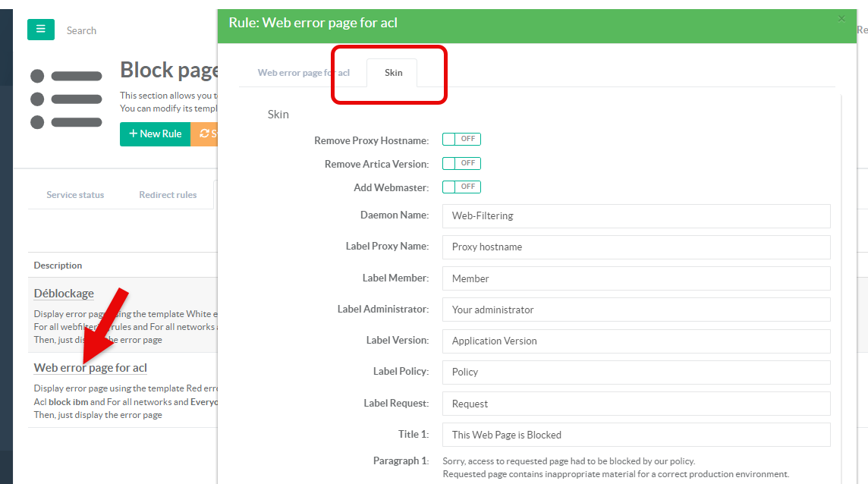Enable the Remove Artica Version toggle
Image resolution: width=868 pixels, height=484 pixels.
(461, 163)
